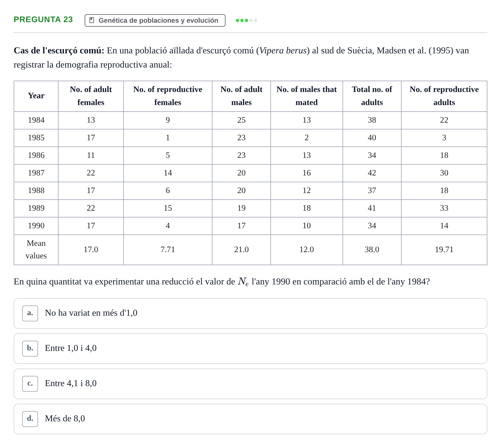Screen dimensions: 501x448
Task: Click the 'No. of reproductive females' header
Action: (168, 96)
